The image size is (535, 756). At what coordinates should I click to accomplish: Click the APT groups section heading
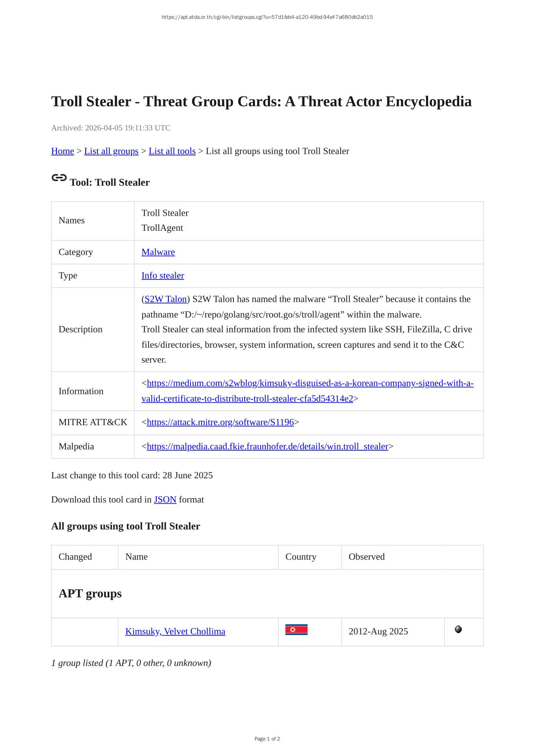tap(90, 594)
